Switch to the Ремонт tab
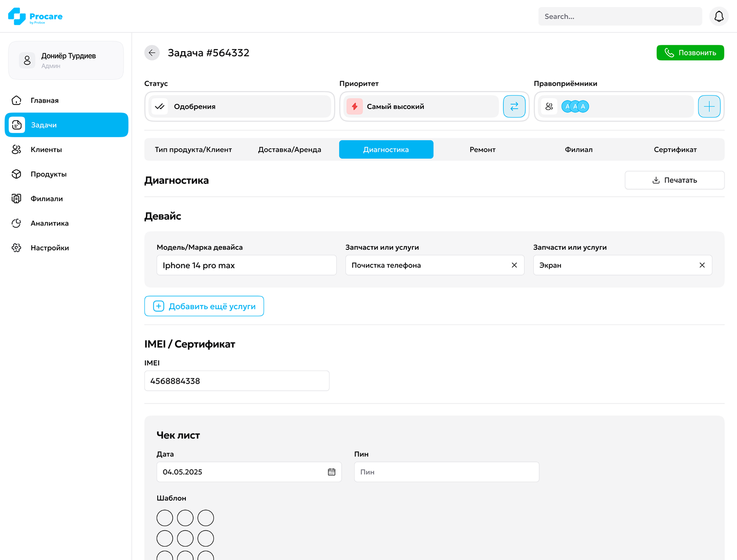Viewport: 737px width, 560px height. click(482, 149)
